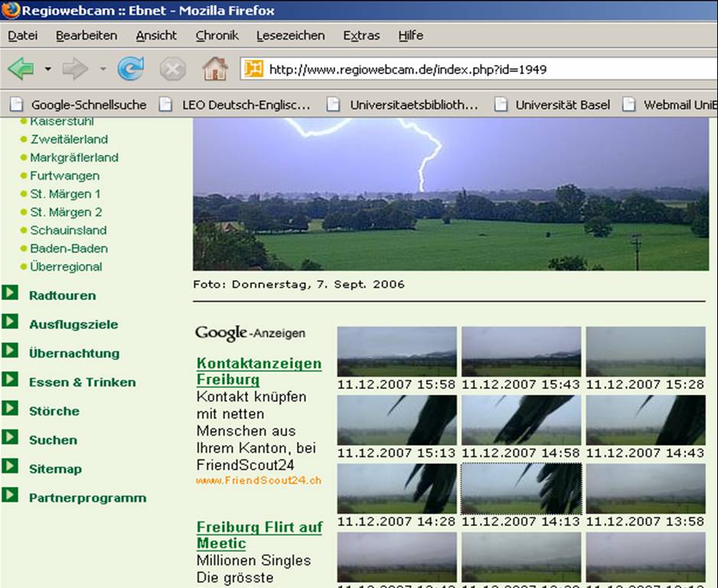Viewport: 718px width, 588px height.
Task: Click the green Back arrow button
Action: pyautogui.click(x=21, y=70)
